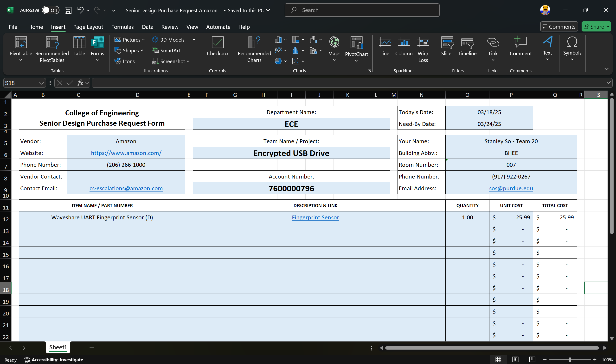Open the Pictures dropdown menu

pos(130,40)
